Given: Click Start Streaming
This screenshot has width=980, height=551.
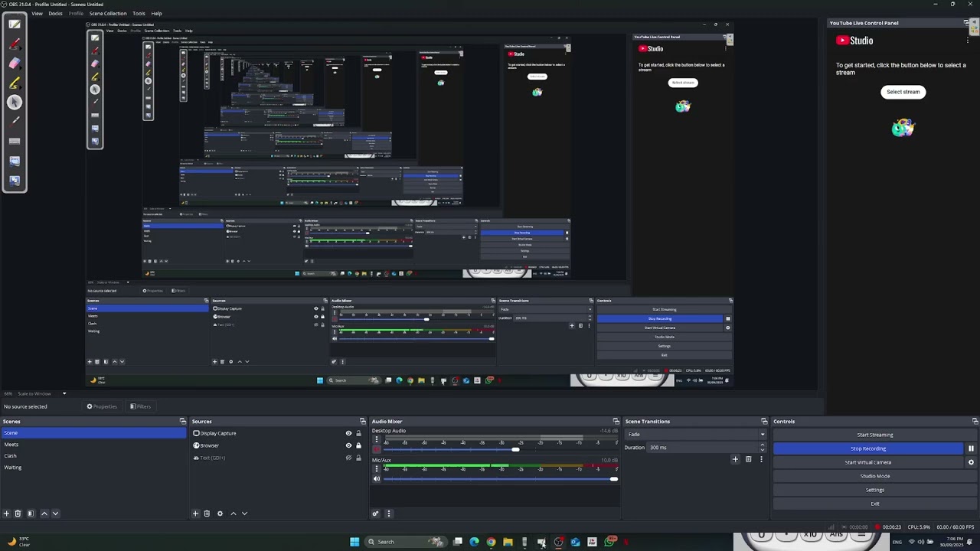Looking at the screenshot, I should tap(874, 435).
